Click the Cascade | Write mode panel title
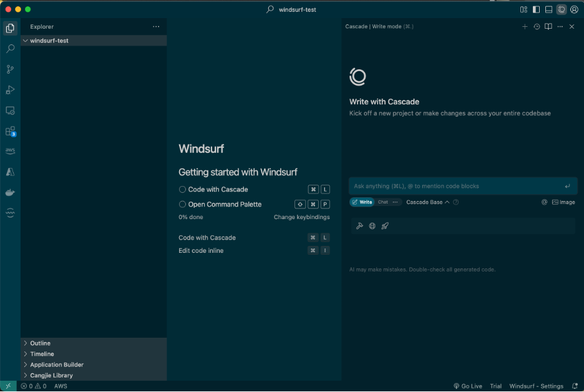Image resolution: width=584 pixels, height=392 pixels. click(379, 26)
